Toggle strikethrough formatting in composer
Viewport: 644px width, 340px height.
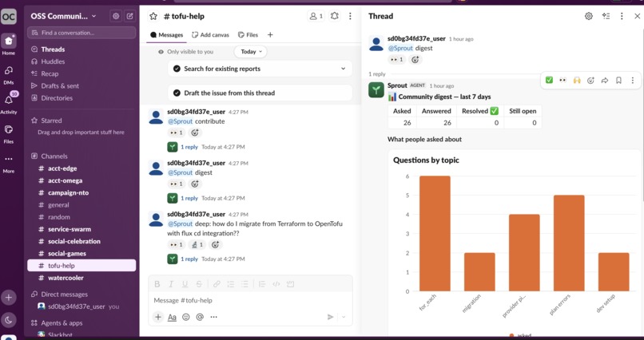tap(199, 284)
